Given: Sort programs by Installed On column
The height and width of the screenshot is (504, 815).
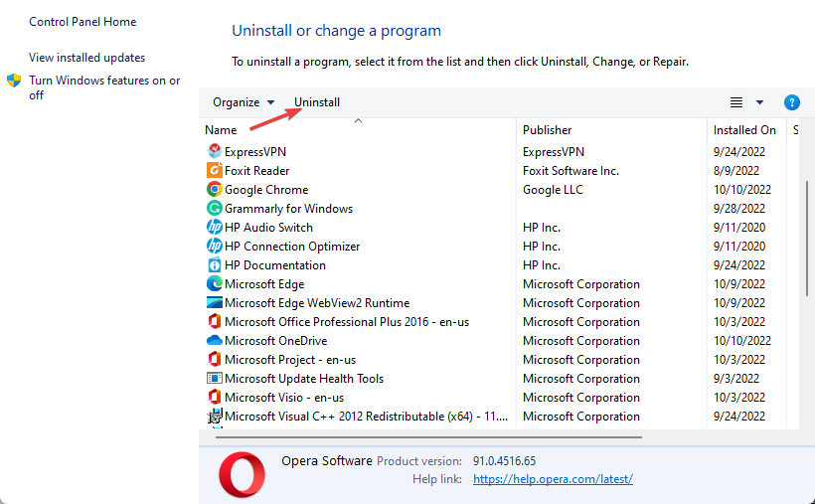Looking at the screenshot, I should pos(744,130).
